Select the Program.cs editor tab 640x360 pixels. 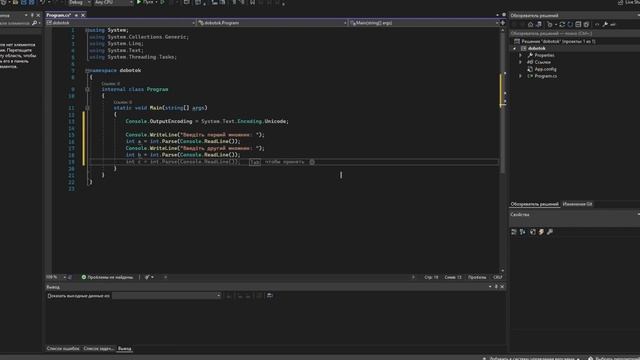58,15
